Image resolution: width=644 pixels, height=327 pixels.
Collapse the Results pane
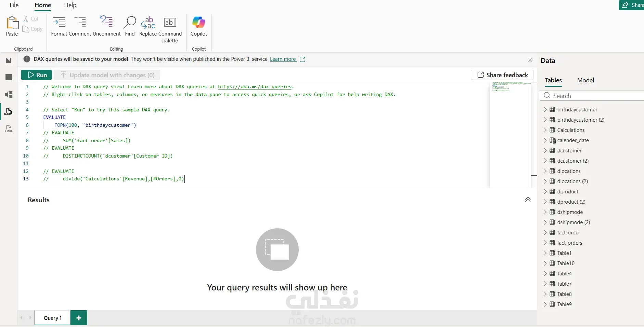click(528, 200)
